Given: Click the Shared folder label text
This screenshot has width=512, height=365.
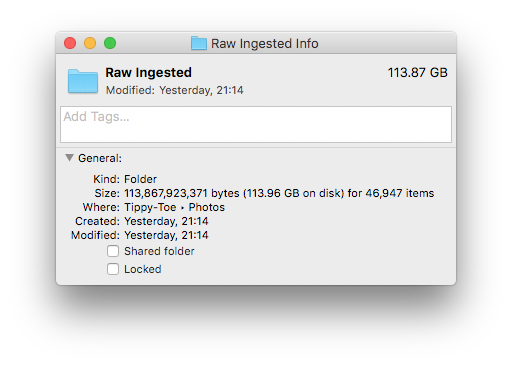Looking at the screenshot, I should click(159, 251).
